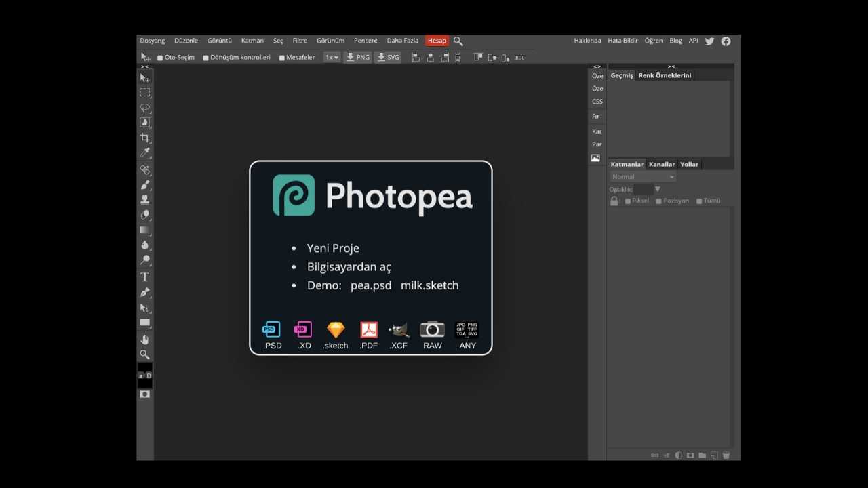
Task: Click the ANY formats icon
Action: click(x=467, y=330)
